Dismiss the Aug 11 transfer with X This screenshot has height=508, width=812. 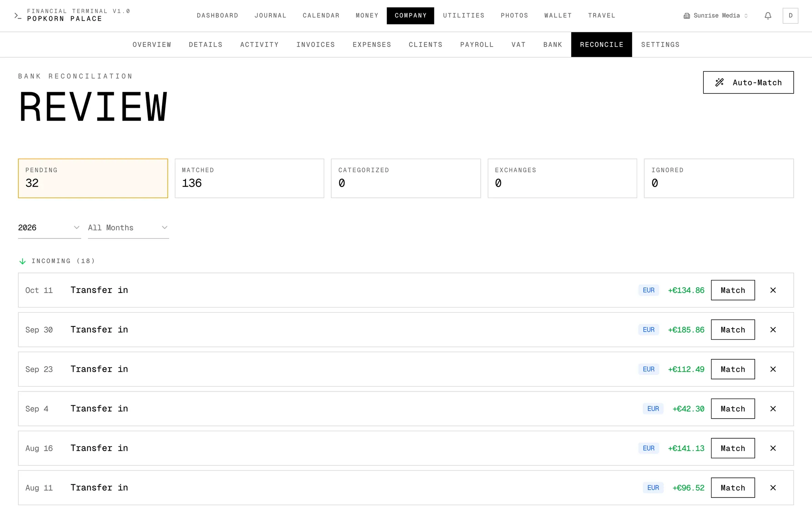coord(773,488)
